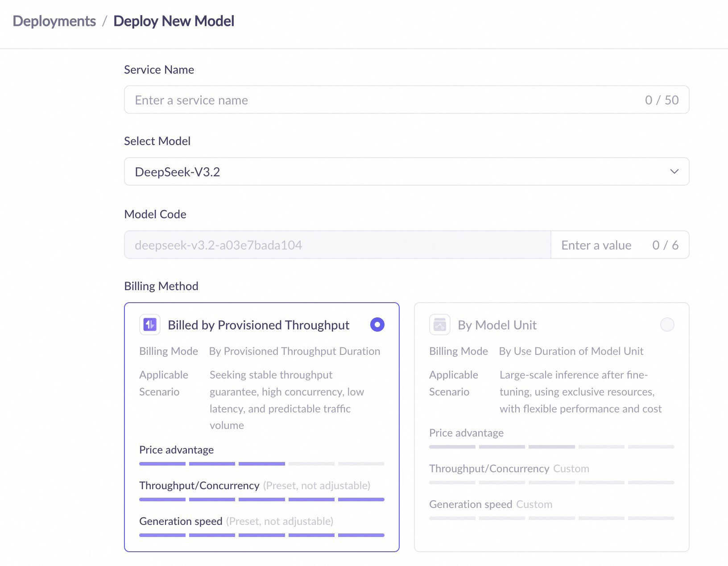The image size is (728, 566).
Task: Click the By Model Unit icon
Action: point(440,325)
